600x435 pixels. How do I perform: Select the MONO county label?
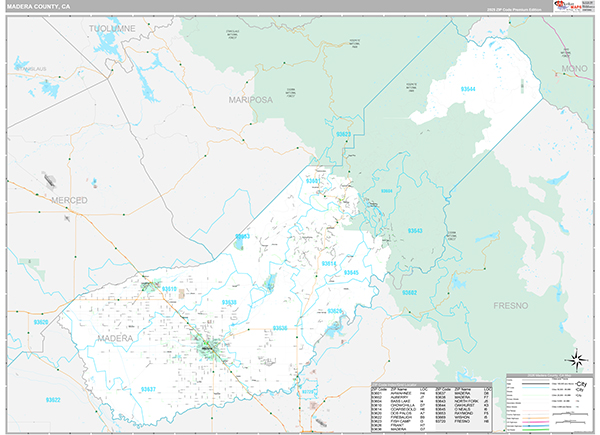[x=574, y=68]
